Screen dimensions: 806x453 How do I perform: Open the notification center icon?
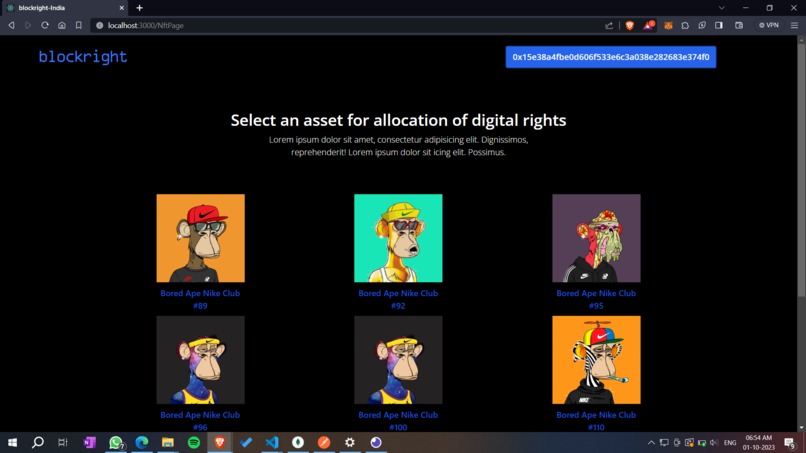click(x=790, y=442)
